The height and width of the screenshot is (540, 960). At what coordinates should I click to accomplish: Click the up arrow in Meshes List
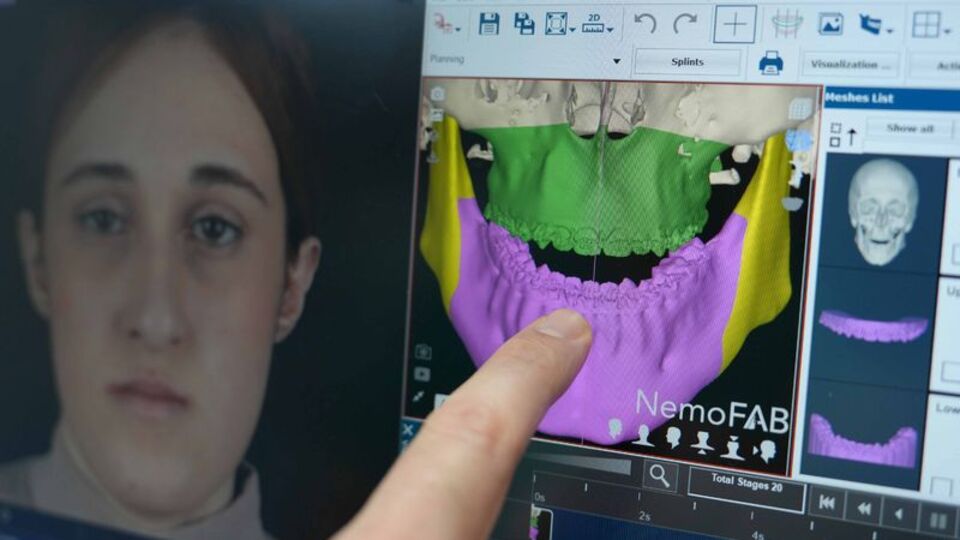(x=852, y=137)
